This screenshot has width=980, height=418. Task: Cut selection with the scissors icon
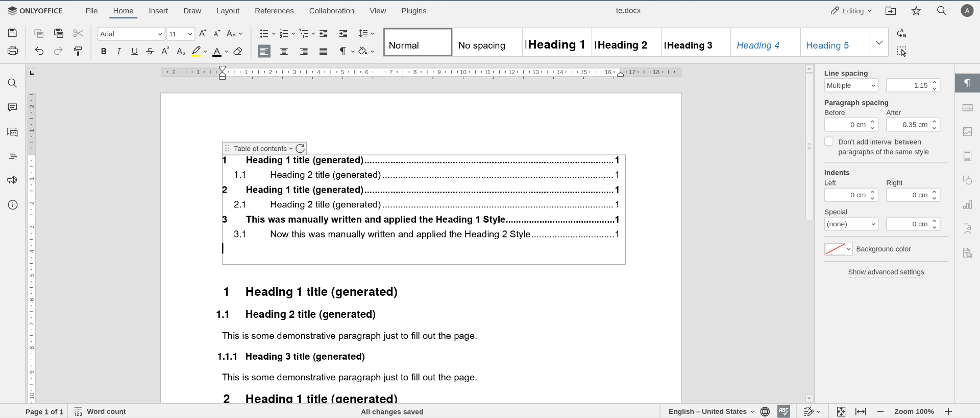click(78, 33)
